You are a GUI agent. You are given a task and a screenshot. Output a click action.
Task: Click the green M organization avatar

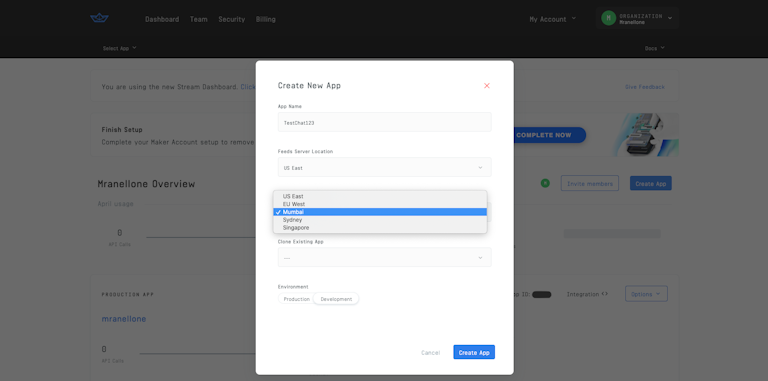tap(608, 19)
